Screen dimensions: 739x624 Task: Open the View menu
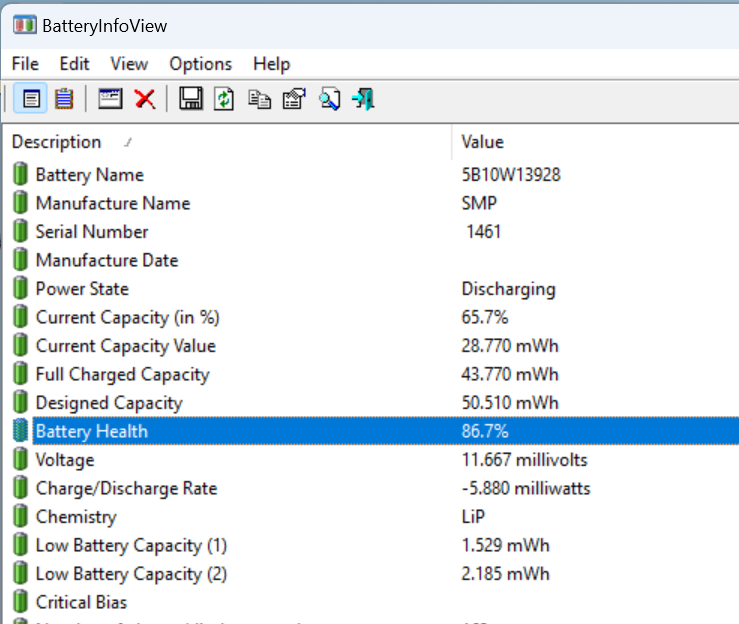(129, 64)
